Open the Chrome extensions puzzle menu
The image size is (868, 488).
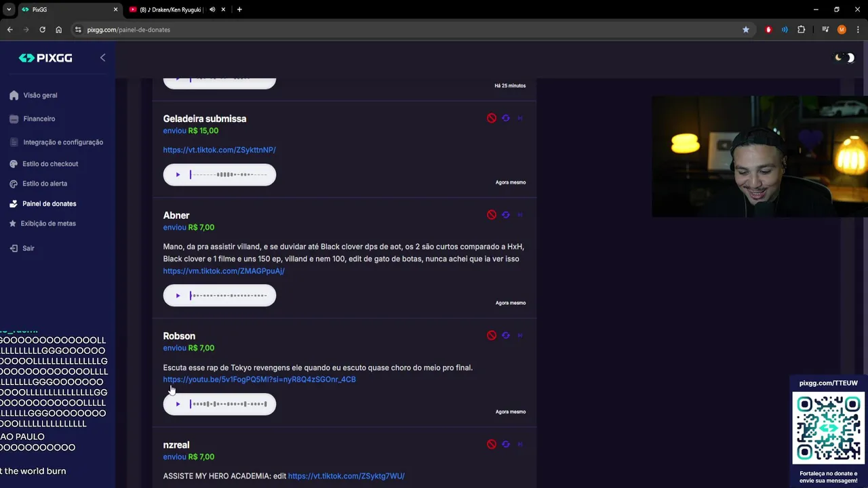802,30
